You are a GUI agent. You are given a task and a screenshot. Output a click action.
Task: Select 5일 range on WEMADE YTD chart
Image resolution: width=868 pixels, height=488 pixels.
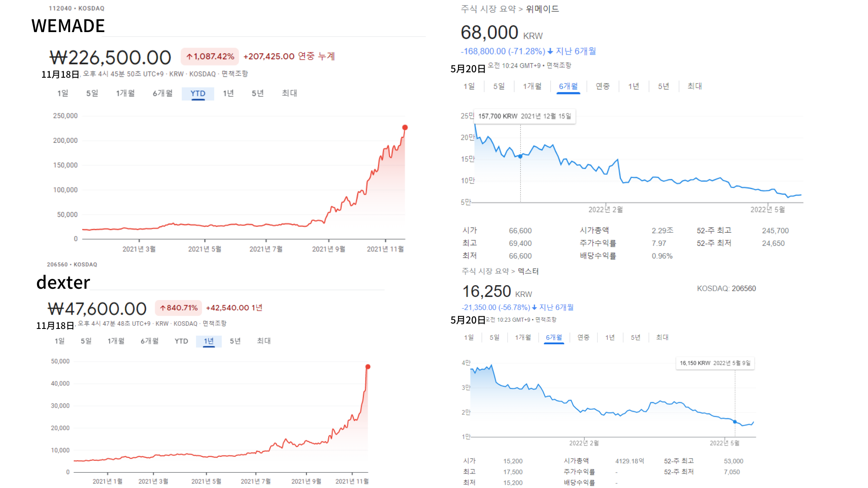point(92,93)
